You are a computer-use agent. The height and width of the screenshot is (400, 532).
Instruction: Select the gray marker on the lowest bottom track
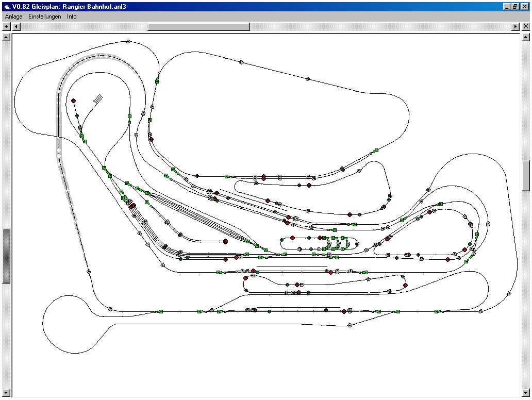[350, 325]
